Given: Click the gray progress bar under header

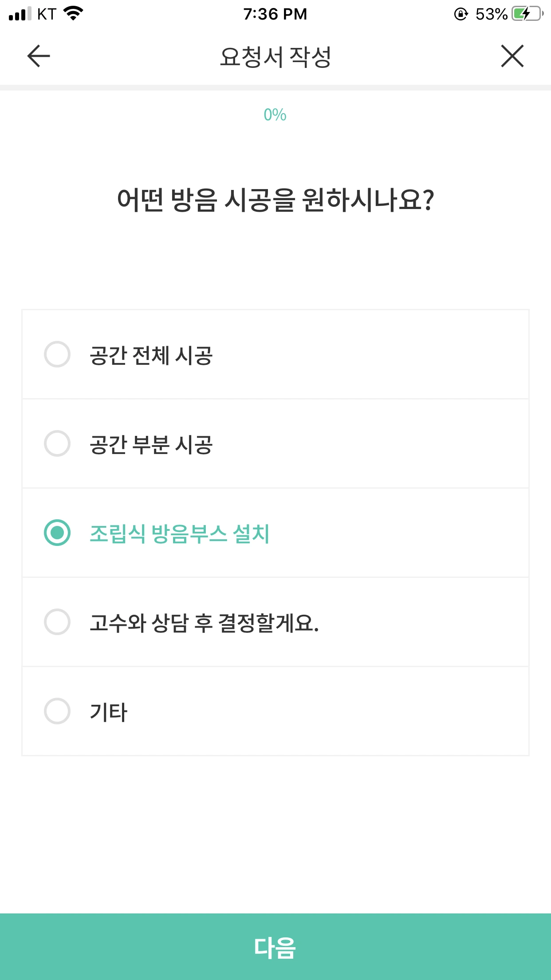Looking at the screenshot, I should [x=275, y=87].
